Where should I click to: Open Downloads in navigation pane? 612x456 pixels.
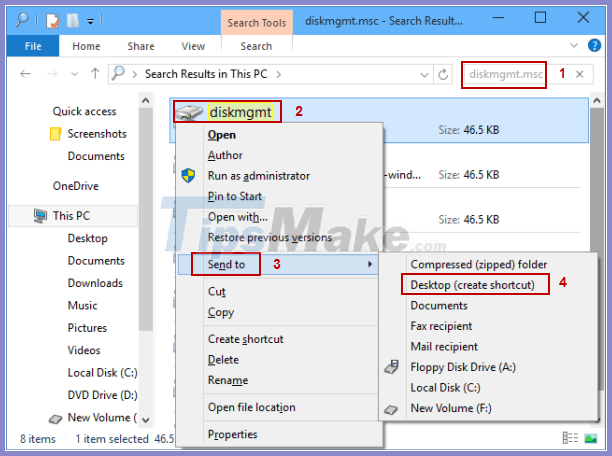click(x=95, y=283)
